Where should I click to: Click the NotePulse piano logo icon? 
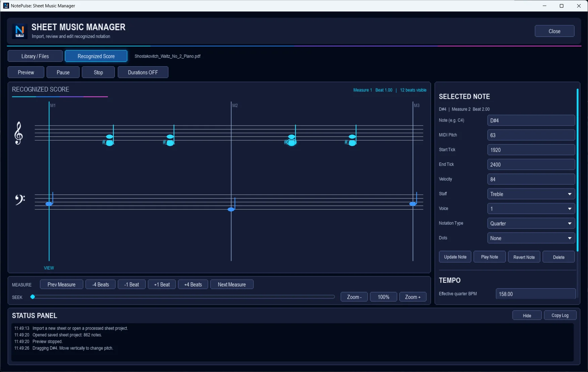(x=19, y=31)
